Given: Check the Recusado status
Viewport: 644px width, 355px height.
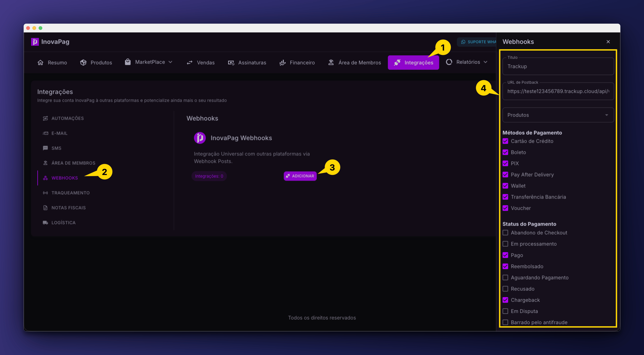Looking at the screenshot, I should (505, 289).
